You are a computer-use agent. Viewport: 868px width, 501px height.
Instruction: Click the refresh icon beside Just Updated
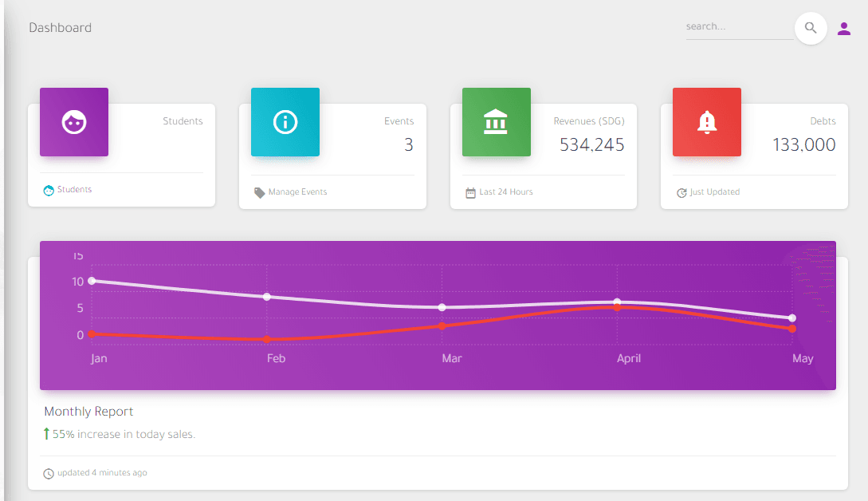pos(681,192)
